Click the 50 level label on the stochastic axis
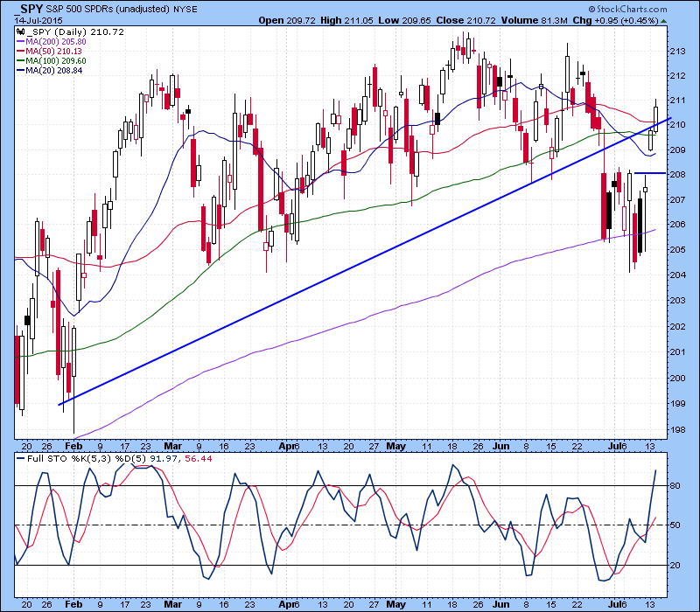Viewport: 700px width, 612px height. tap(675, 525)
